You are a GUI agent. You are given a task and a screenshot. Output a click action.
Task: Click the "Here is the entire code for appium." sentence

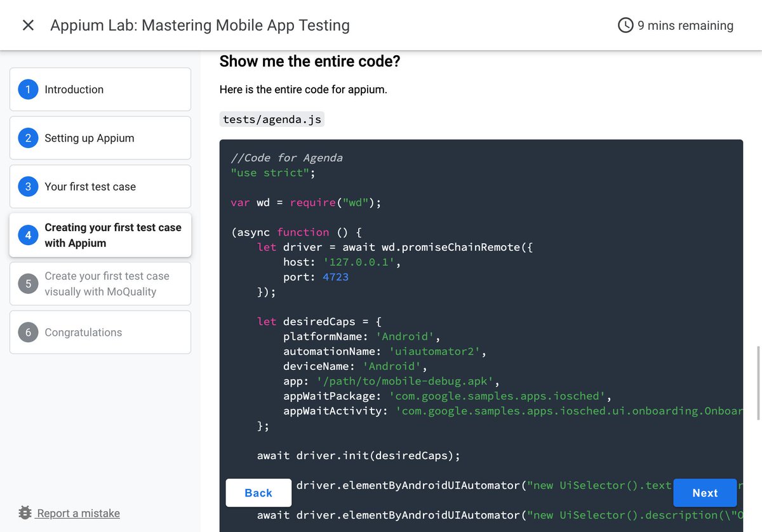[x=303, y=90]
